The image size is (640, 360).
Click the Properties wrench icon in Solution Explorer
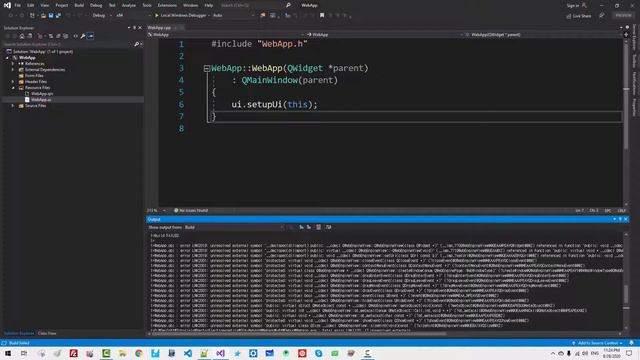pos(83,36)
